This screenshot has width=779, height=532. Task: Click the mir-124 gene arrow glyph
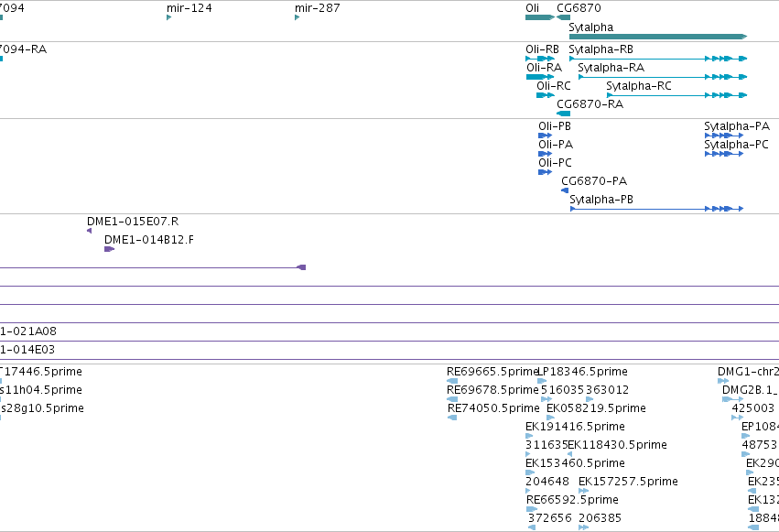click(x=169, y=17)
